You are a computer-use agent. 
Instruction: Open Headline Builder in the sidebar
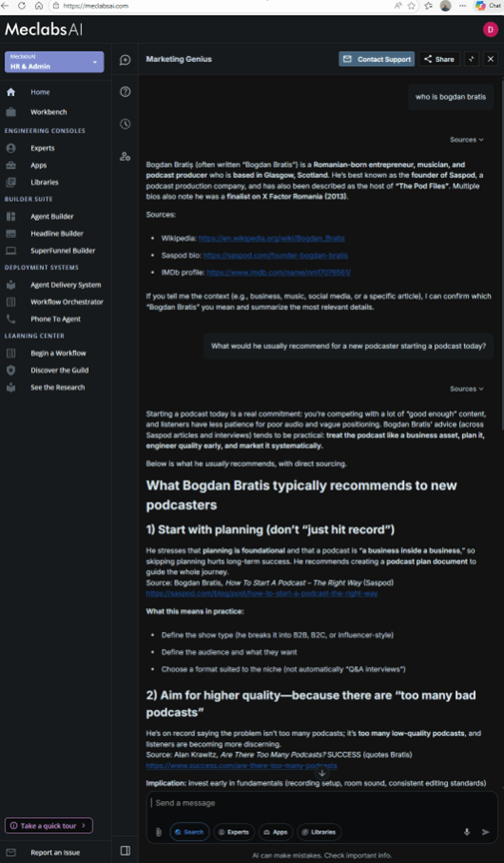pyautogui.click(x=57, y=234)
